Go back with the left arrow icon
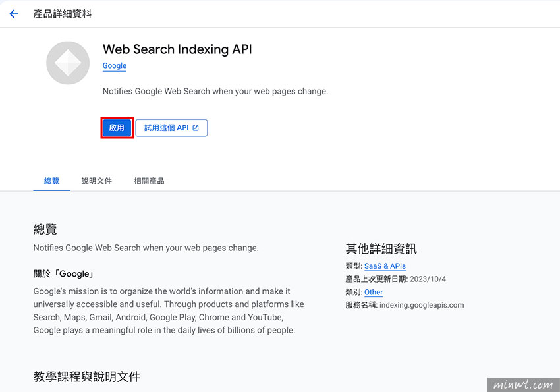This screenshot has height=392, width=560. coord(14,14)
